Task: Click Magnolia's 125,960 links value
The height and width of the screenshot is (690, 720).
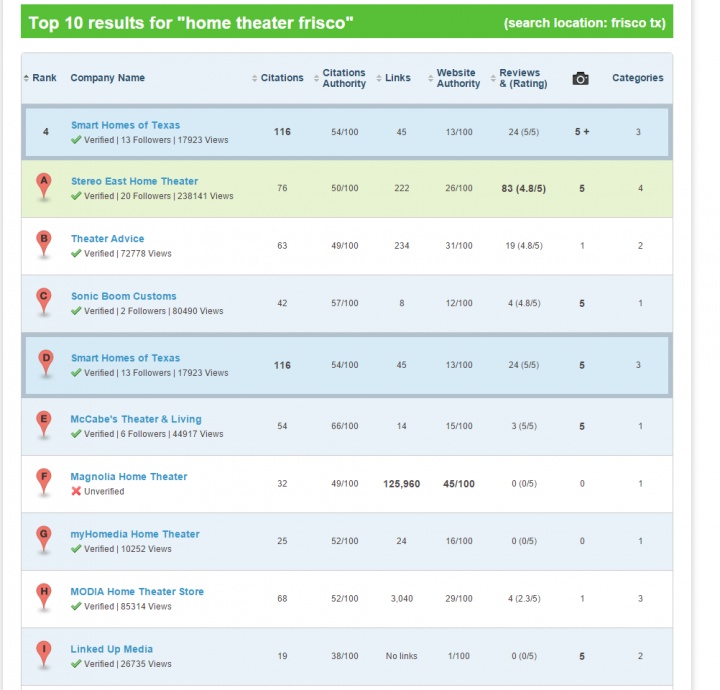Action: [402, 484]
